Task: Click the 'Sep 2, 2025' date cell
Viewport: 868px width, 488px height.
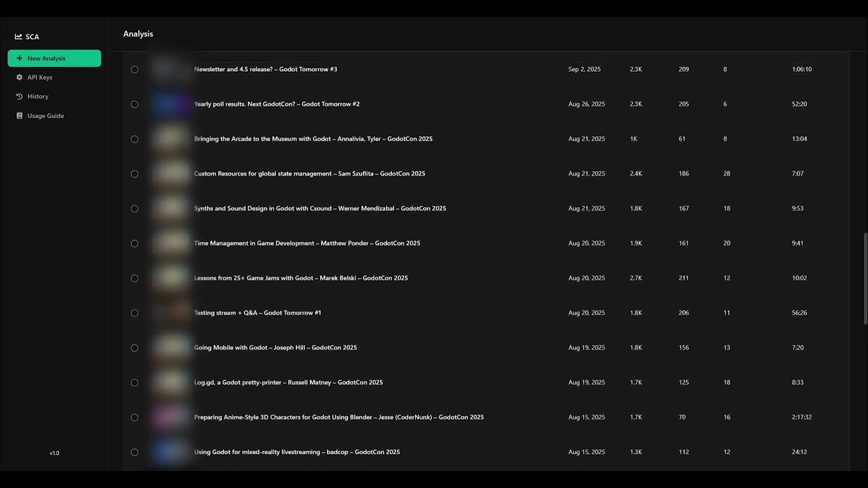Action: [585, 69]
